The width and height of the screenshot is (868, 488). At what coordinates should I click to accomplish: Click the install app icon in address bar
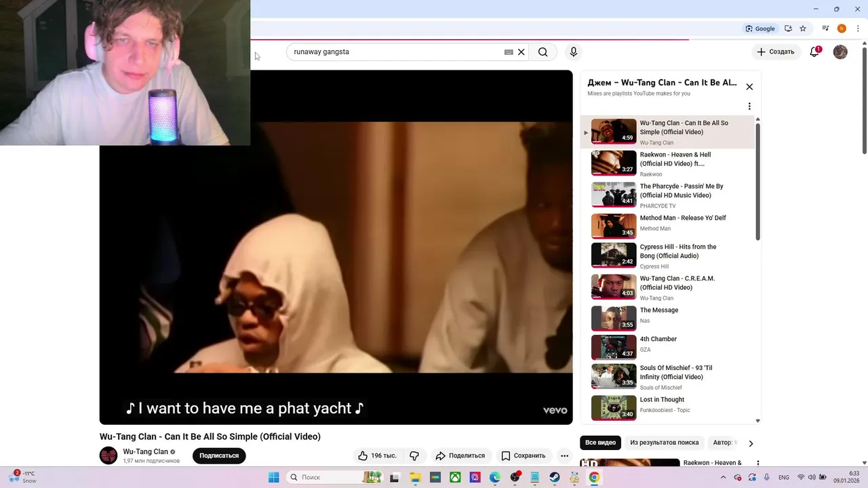[x=788, y=28]
